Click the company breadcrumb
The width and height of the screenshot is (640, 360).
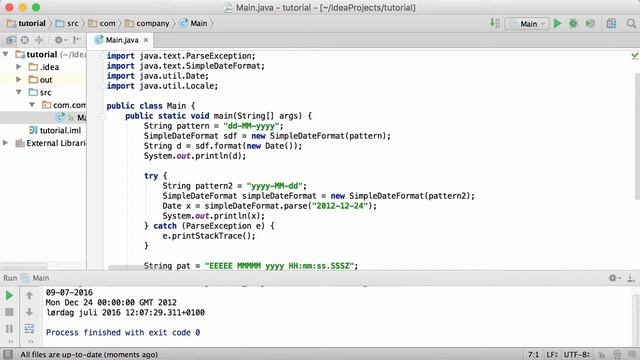click(147, 23)
